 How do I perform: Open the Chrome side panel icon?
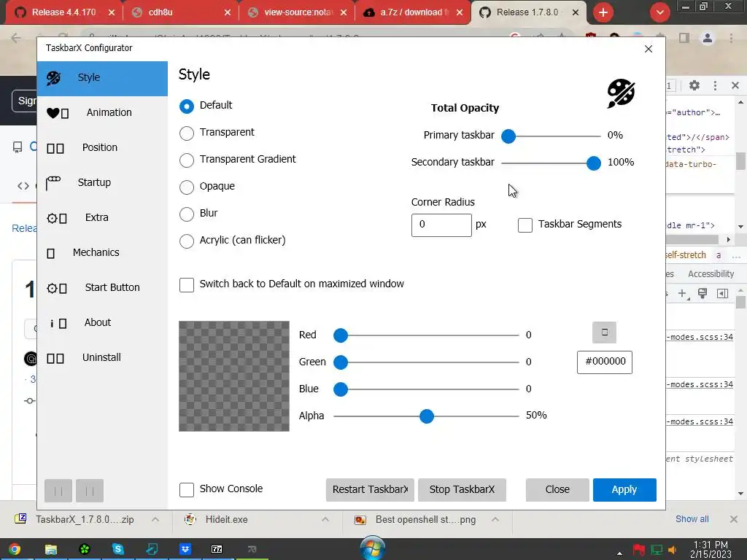(x=684, y=38)
